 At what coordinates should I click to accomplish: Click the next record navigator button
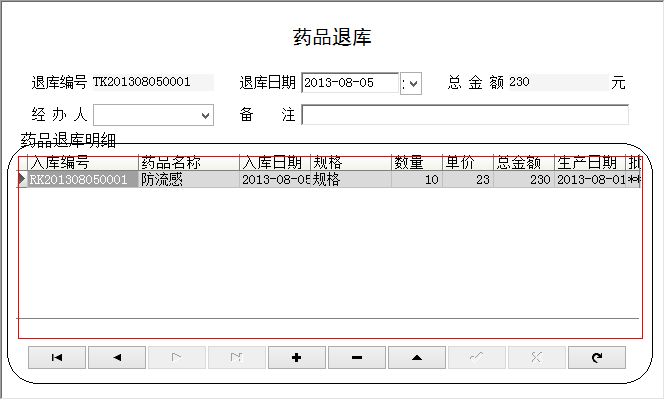[177, 358]
